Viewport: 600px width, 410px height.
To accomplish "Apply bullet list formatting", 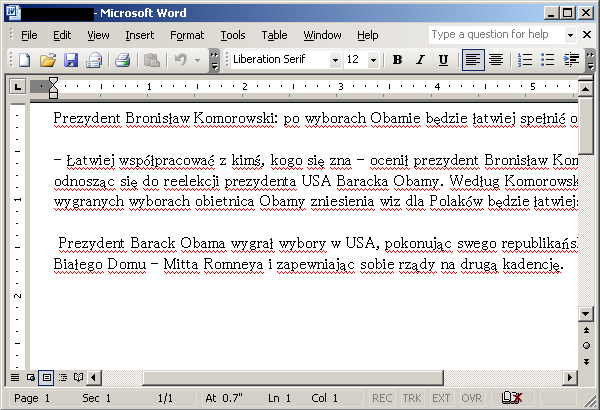I will pyautogui.click(x=547, y=60).
